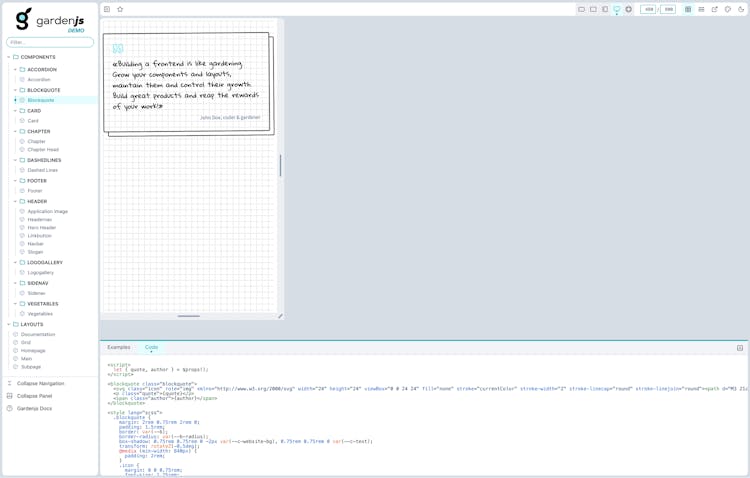Viewport: 750px width, 478px height.
Task: Toggle dark mode with moon icon
Action: pyautogui.click(x=741, y=10)
